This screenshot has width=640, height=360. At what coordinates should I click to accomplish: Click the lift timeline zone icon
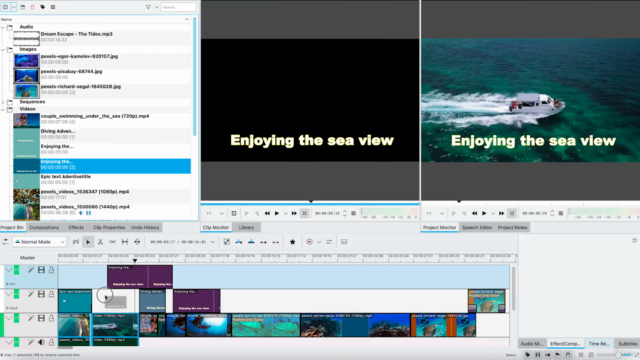pyautogui.click(x=276, y=242)
